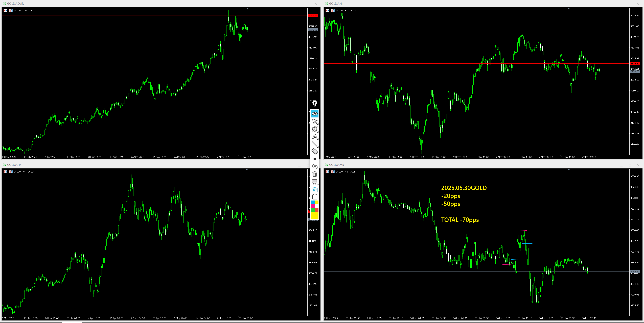Select the crossed-out stopwatch tool
Screen dimensions: 644x323
click(x=314, y=129)
